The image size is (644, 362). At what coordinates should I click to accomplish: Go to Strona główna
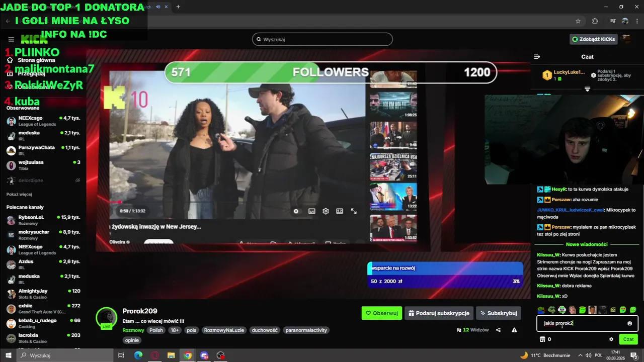pyautogui.click(x=30, y=60)
